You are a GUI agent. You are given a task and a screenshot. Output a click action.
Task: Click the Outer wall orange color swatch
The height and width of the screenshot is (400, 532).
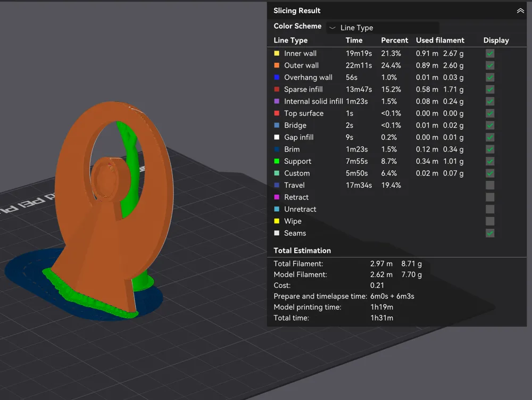277,65
